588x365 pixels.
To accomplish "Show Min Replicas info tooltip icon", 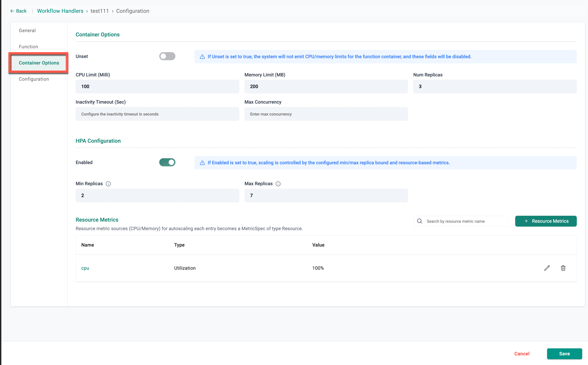I will (x=108, y=184).
